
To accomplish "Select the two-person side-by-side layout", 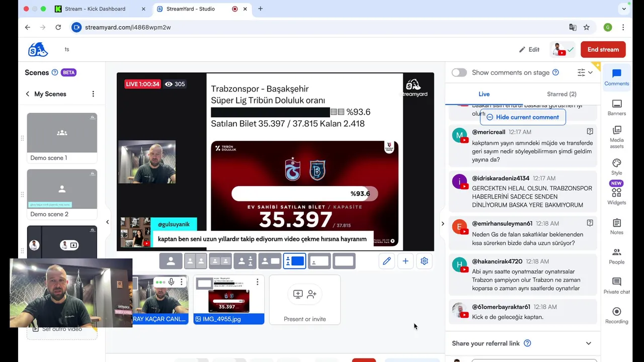I will pos(196,261).
